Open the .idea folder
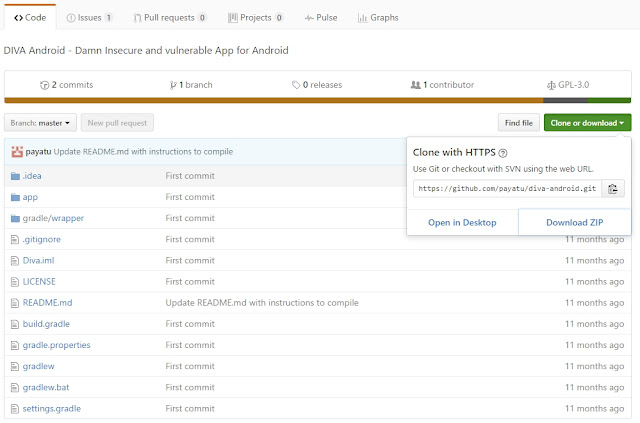 pos(32,176)
